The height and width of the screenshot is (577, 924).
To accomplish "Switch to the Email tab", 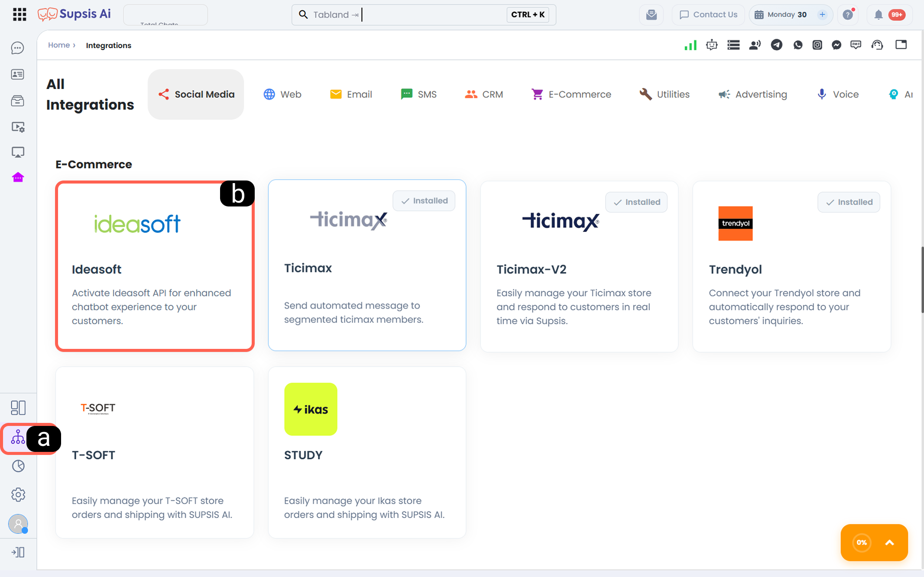I will point(351,94).
